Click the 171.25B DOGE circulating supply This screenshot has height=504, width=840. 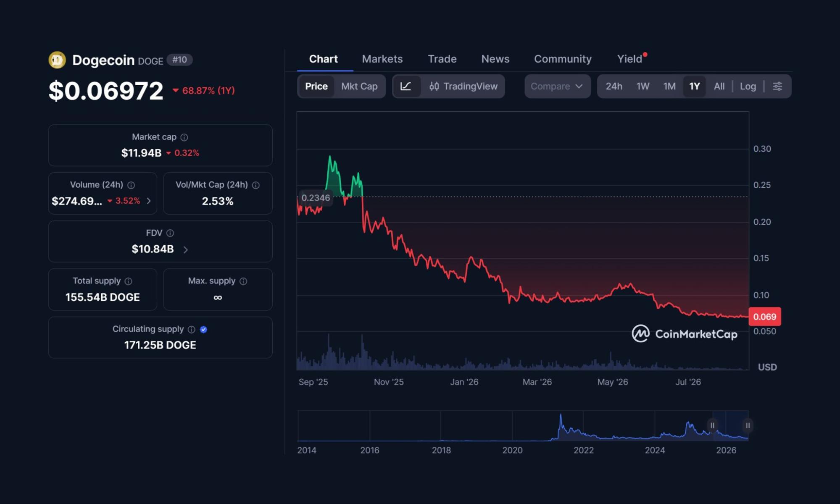(160, 345)
